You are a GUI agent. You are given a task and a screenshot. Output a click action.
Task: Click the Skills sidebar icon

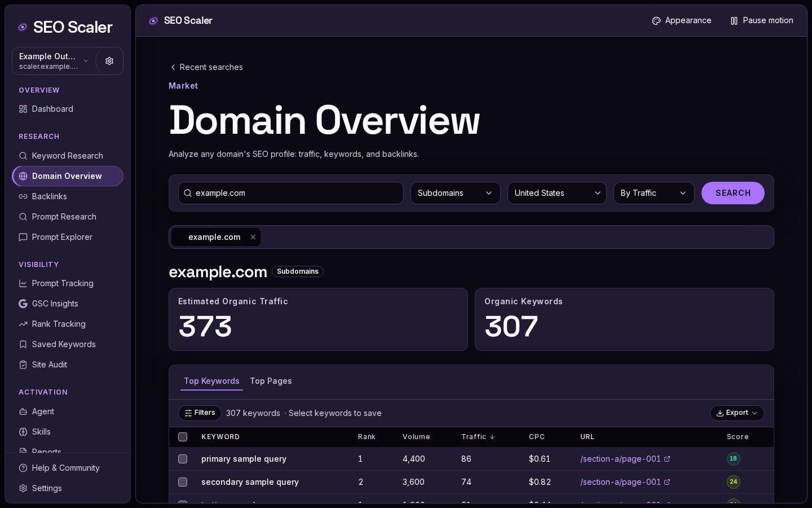pos(23,432)
